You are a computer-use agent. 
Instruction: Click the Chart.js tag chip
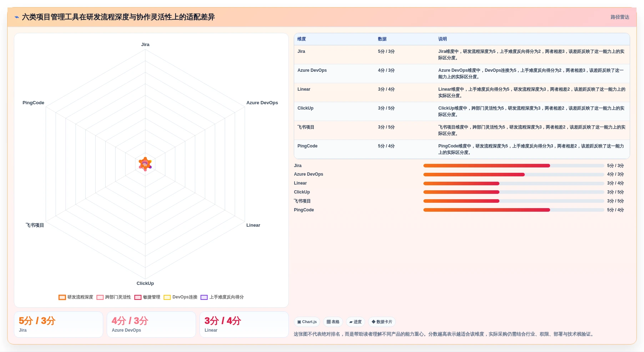pyautogui.click(x=307, y=322)
